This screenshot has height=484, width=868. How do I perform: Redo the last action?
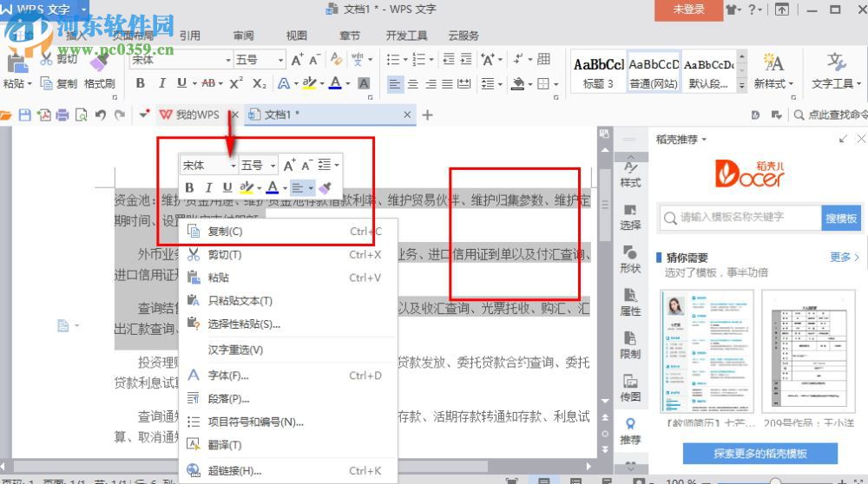tap(119, 114)
